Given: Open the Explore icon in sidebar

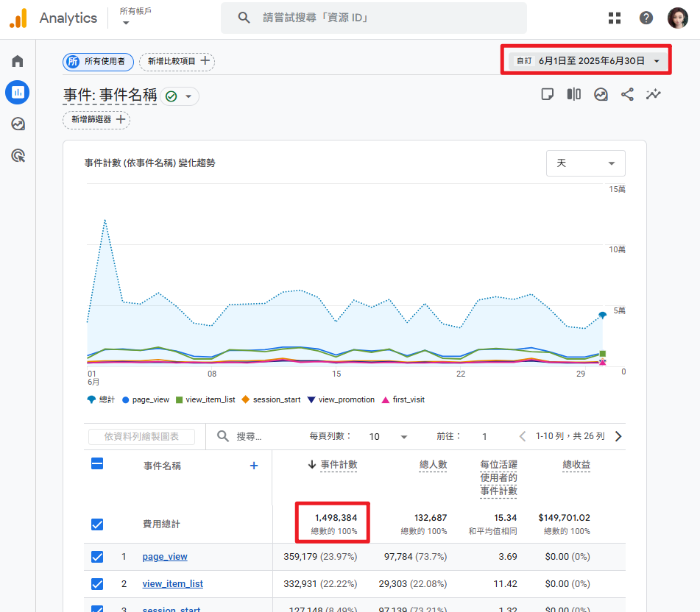Looking at the screenshot, I should [18, 124].
